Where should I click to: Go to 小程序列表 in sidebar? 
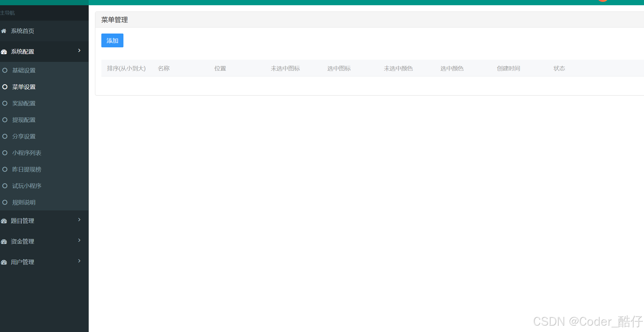27,153
